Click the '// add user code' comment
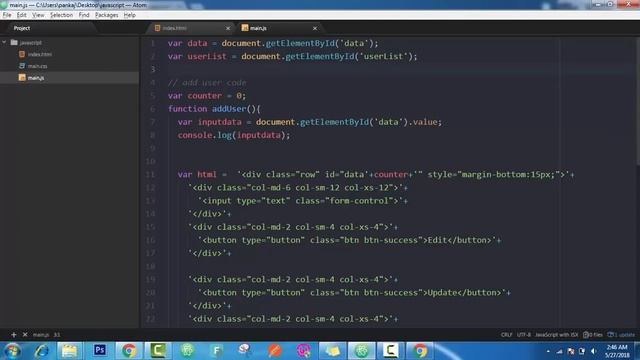The width and height of the screenshot is (640, 360). (207, 83)
